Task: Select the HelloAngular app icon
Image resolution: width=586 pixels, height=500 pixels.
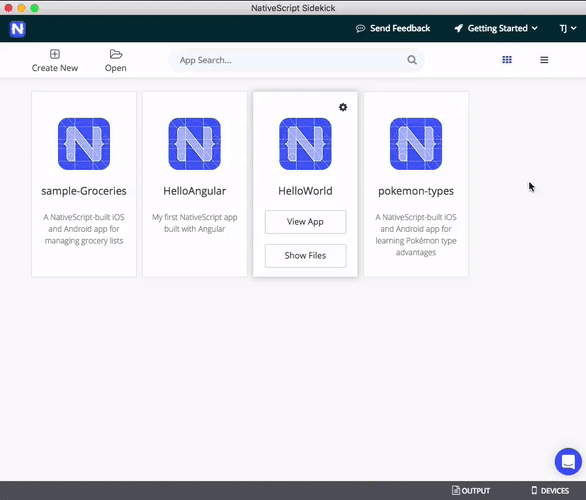Action: pyautogui.click(x=195, y=144)
